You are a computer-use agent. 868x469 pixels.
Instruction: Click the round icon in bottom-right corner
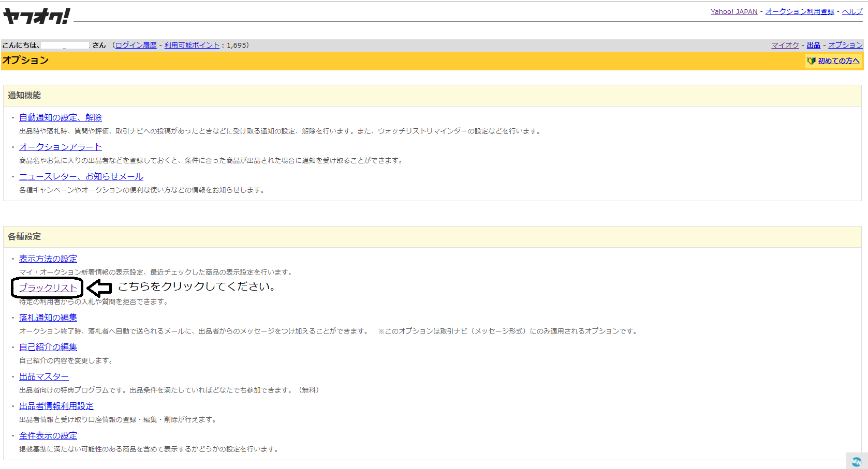coord(856,461)
